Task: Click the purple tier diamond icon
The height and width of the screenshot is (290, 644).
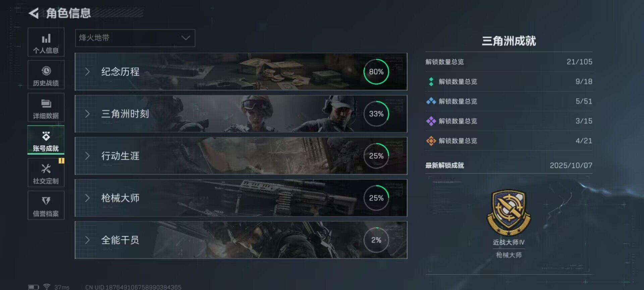Action: click(x=431, y=121)
